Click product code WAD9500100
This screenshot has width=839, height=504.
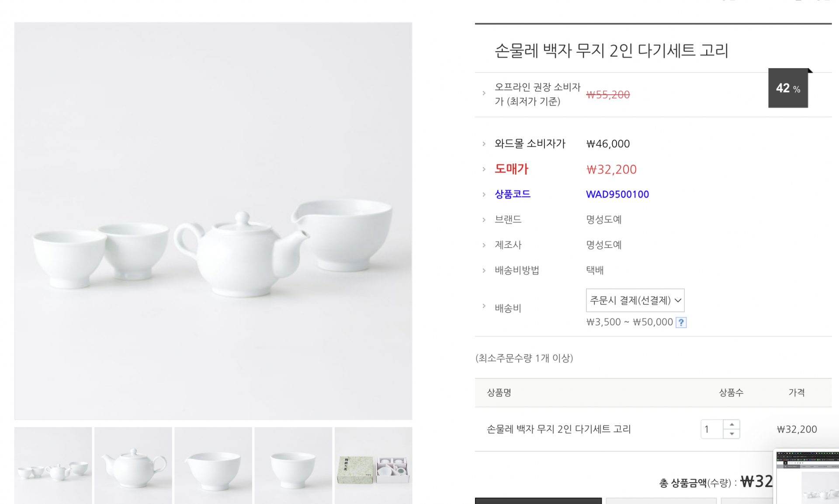click(x=617, y=194)
